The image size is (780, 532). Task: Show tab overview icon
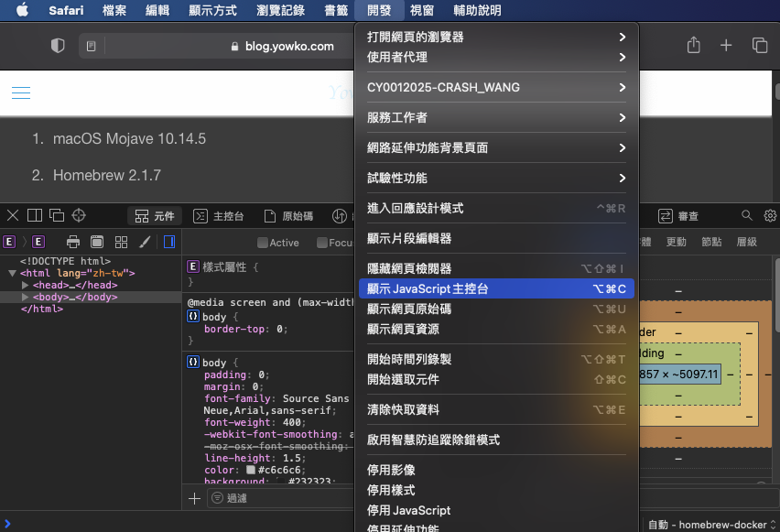[x=760, y=45]
